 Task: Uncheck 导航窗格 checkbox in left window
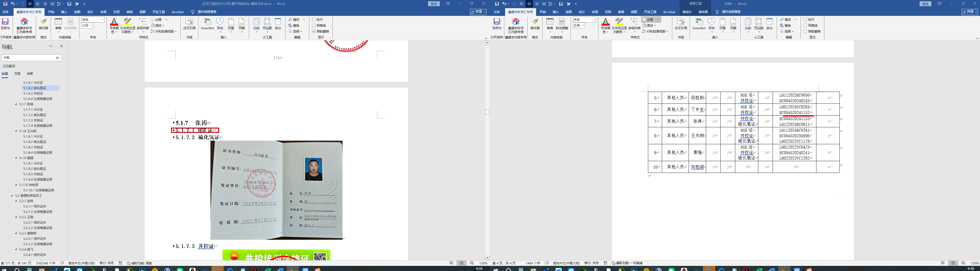314,31
